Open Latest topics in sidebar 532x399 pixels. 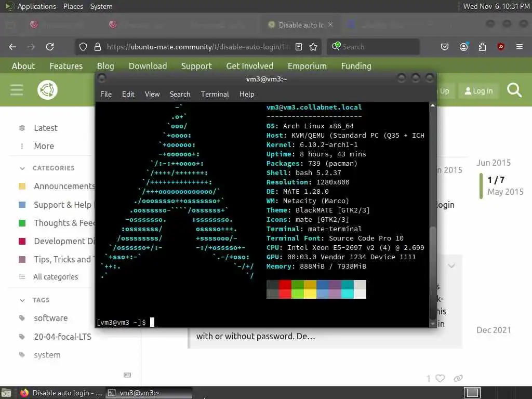46,128
